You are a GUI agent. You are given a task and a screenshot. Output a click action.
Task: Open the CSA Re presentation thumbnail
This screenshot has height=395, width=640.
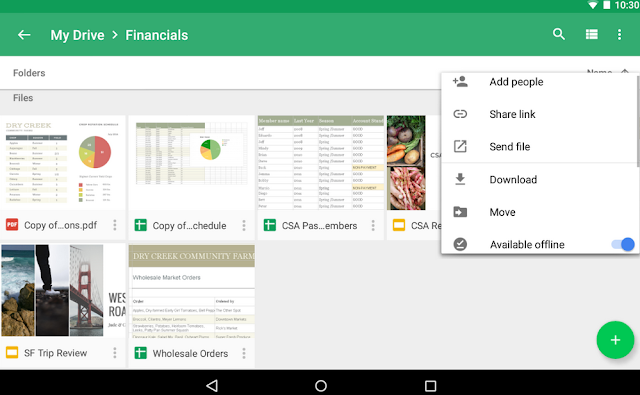tap(414, 162)
